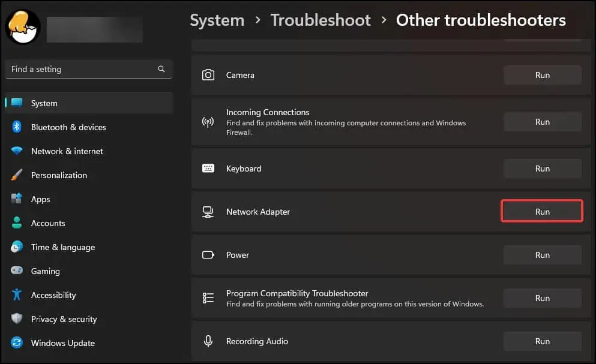This screenshot has height=364, width=596.
Task: Click the Recording Audio label
Action: point(257,341)
